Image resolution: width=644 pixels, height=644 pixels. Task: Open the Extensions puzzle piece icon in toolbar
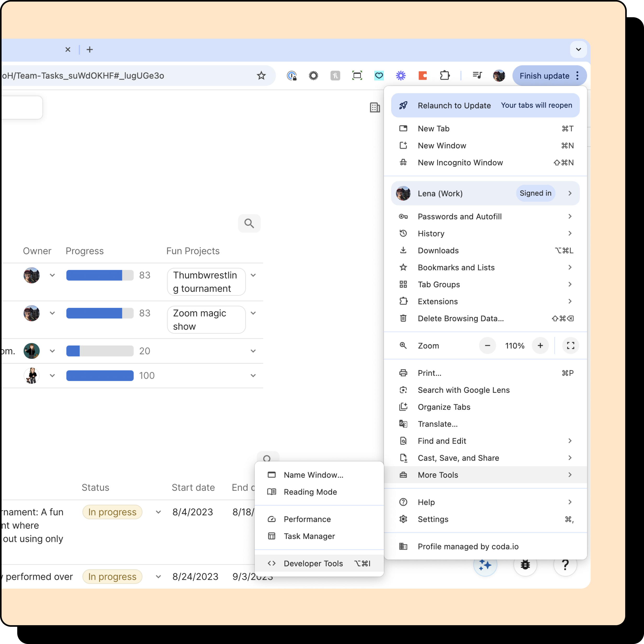point(445,76)
